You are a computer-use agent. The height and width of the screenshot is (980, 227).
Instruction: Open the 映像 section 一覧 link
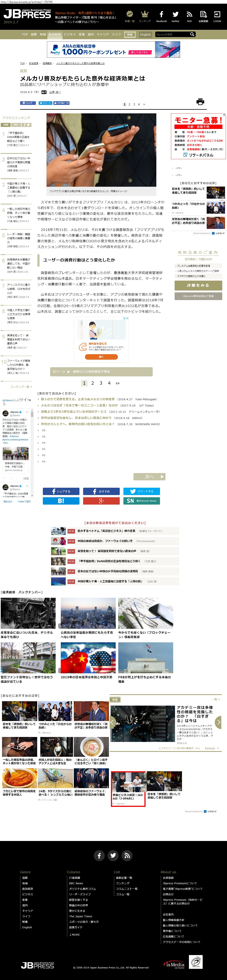(x=216, y=699)
